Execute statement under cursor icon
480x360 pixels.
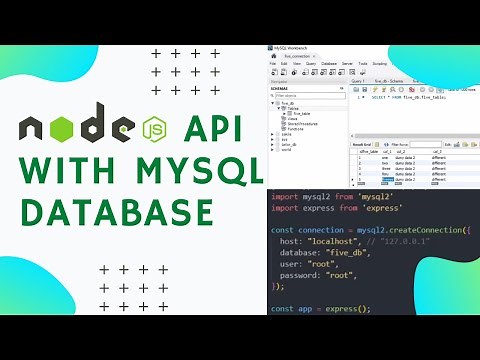[384, 89]
